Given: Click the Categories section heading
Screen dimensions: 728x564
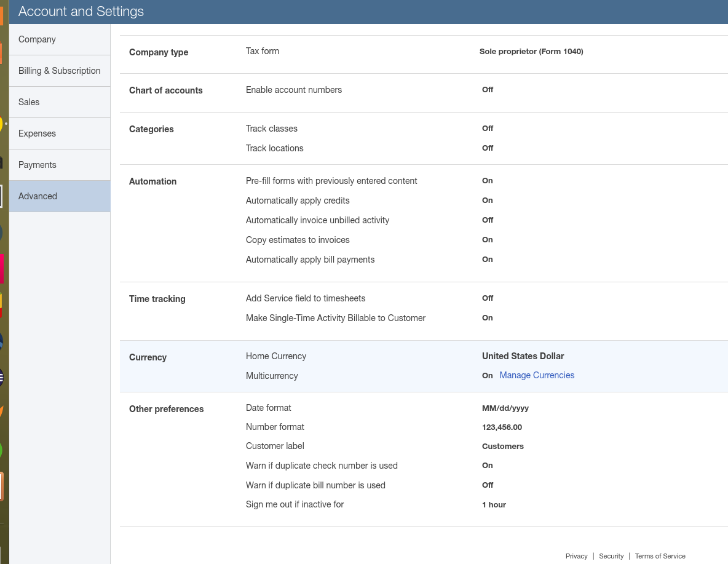Looking at the screenshot, I should (x=151, y=129).
